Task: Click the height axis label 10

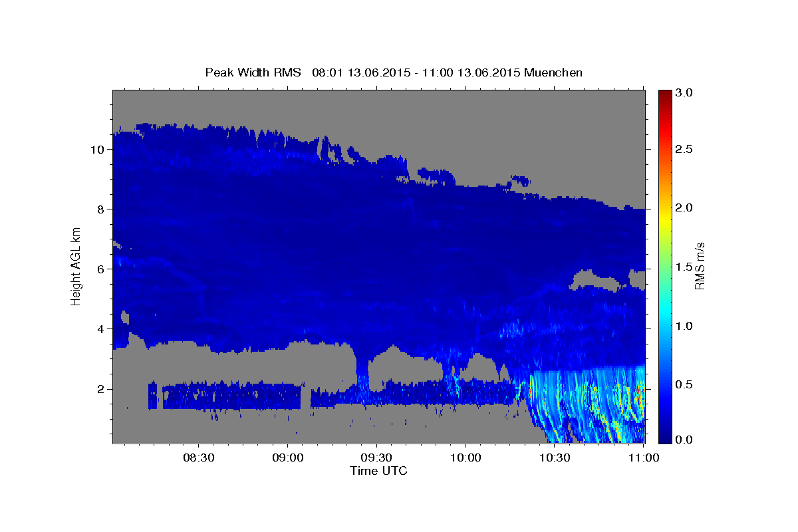Action: click(x=96, y=150)
